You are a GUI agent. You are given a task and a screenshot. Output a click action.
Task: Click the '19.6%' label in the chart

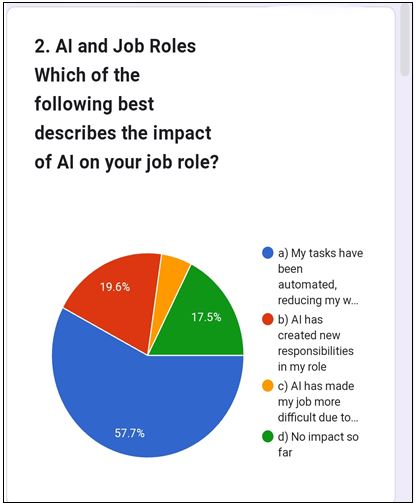point(115,287)
